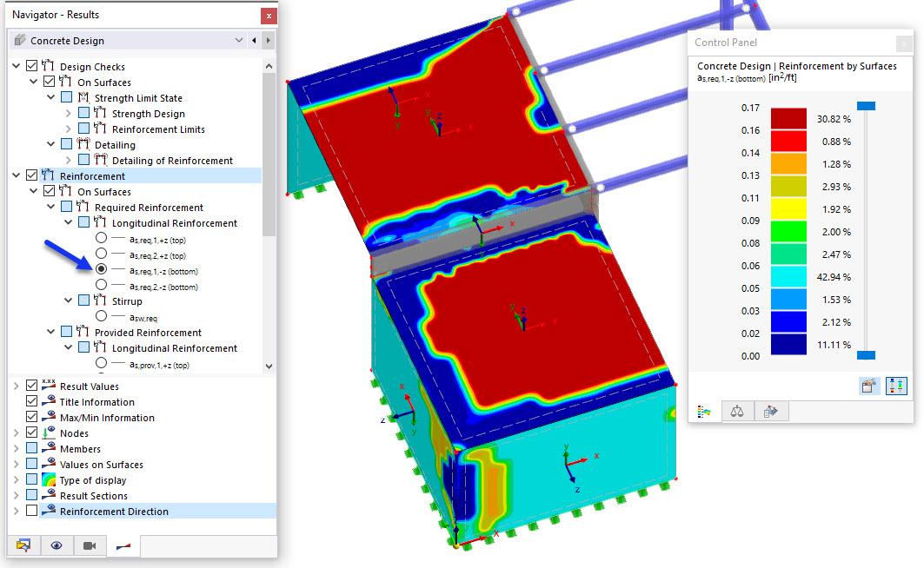Select the as,prov,1,+z (top) entry
924x568 pixels.
click(159, 365)
